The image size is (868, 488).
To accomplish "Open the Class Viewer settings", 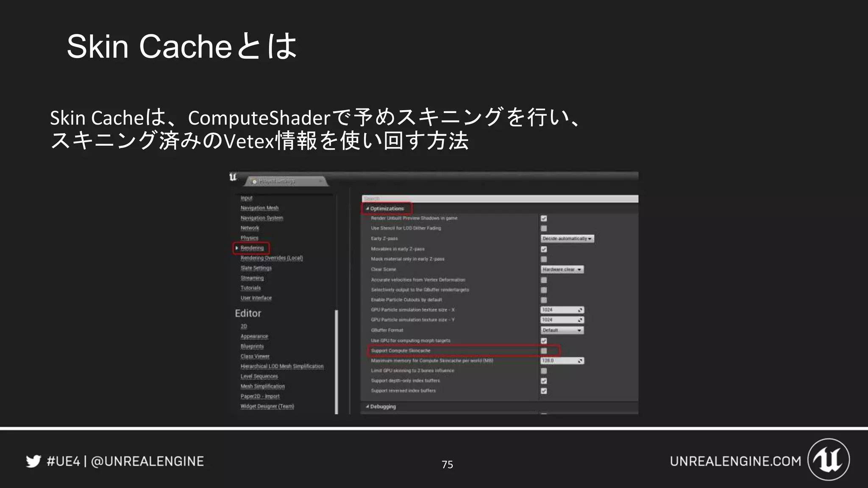I will (x=255, y=357).
